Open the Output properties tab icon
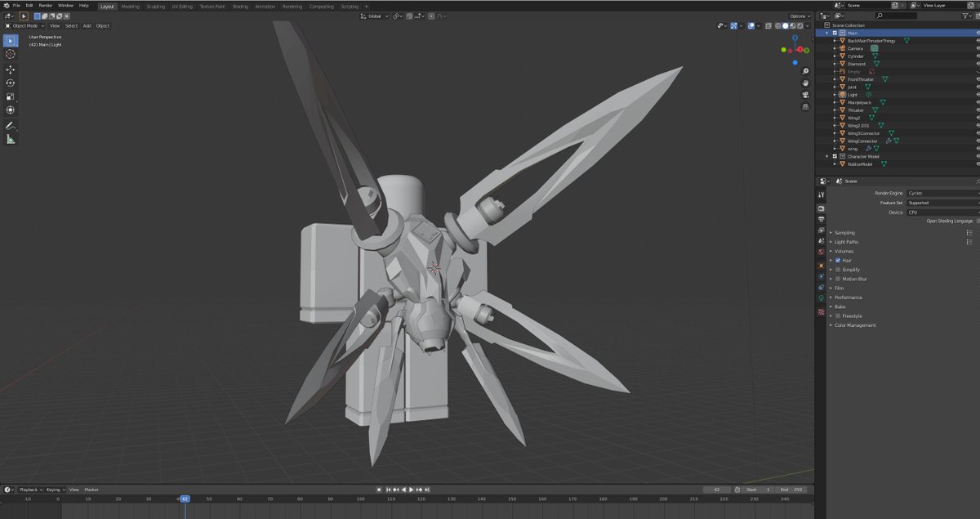 (x=821, y=219)
